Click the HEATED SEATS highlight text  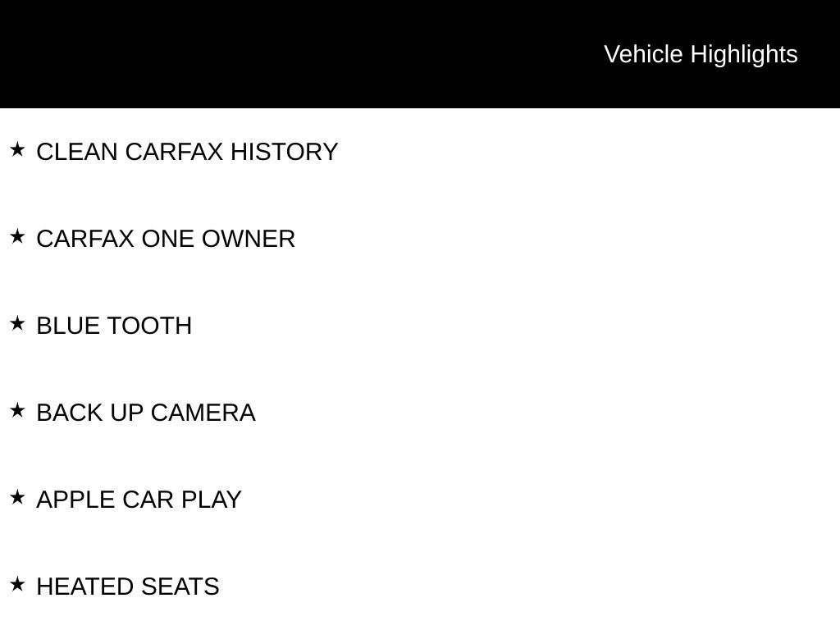pos(128,587)
